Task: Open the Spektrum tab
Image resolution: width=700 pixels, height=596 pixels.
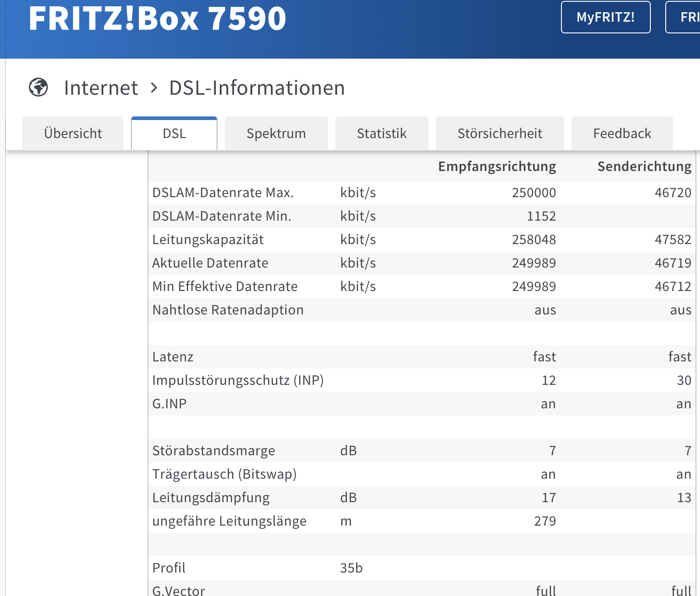Action: [x=276, y=133]
